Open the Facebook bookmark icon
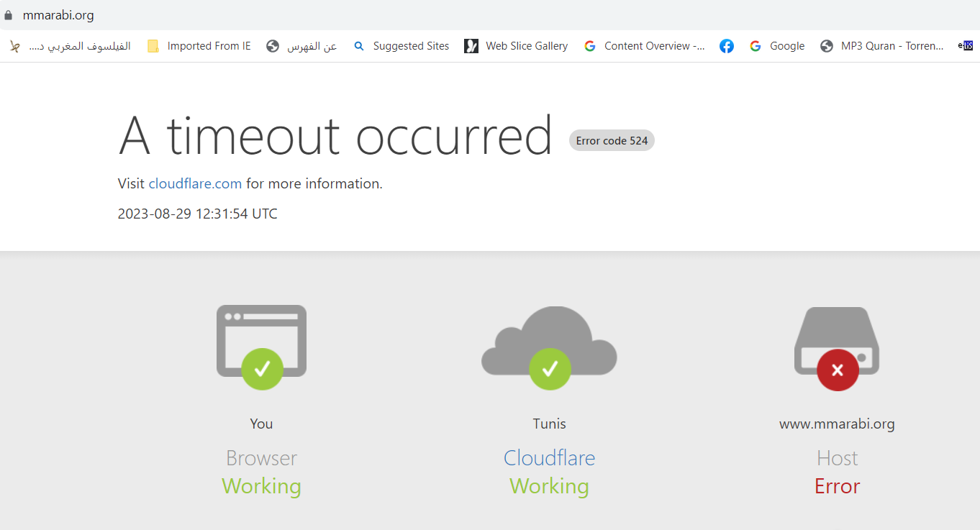Viewport: 980px width, 530px height. [x=727, y=46]
